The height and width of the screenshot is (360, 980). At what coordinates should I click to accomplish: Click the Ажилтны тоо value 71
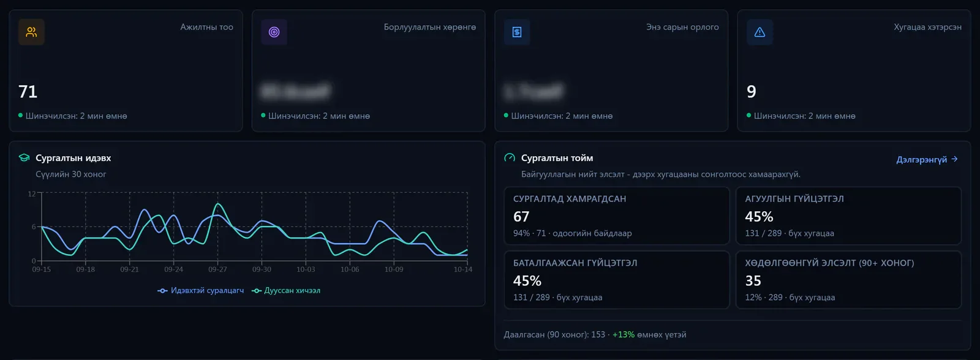point(28,92)
